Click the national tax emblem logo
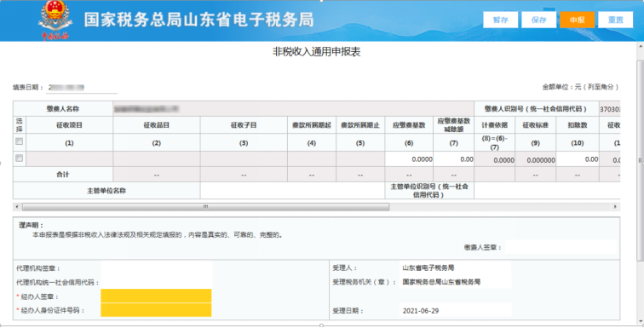 (55, 20)
